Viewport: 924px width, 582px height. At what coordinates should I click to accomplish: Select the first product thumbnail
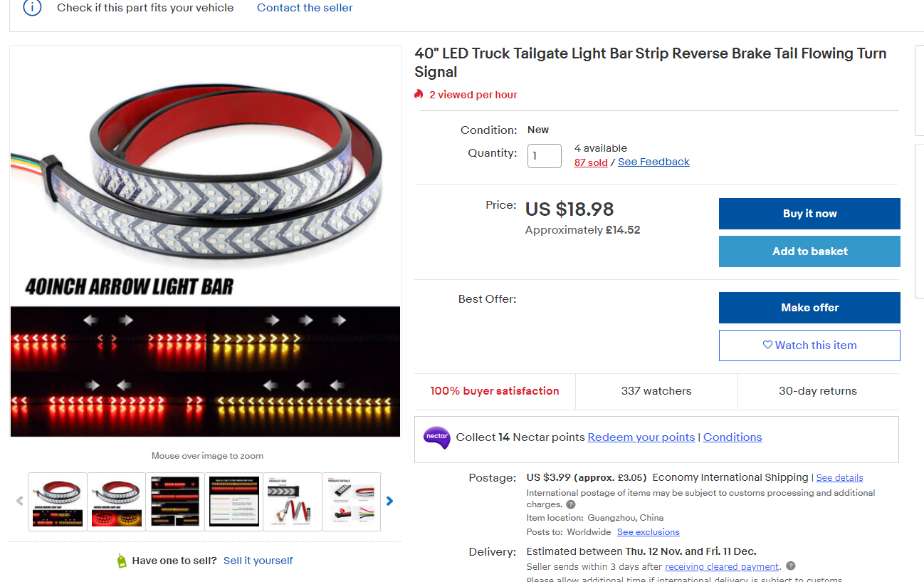(58, 502)
